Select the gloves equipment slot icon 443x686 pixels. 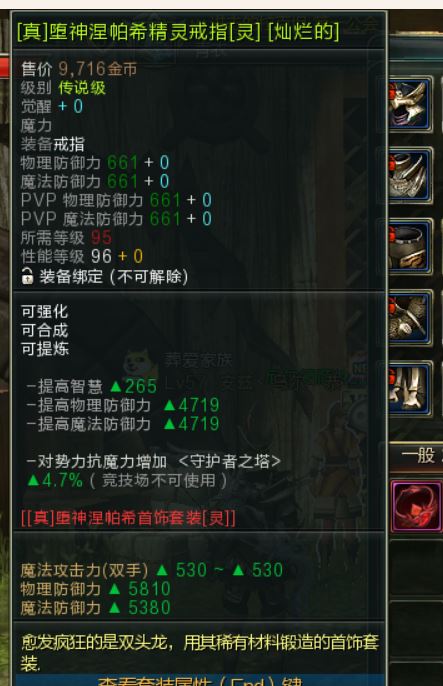[x=408, y=318]
